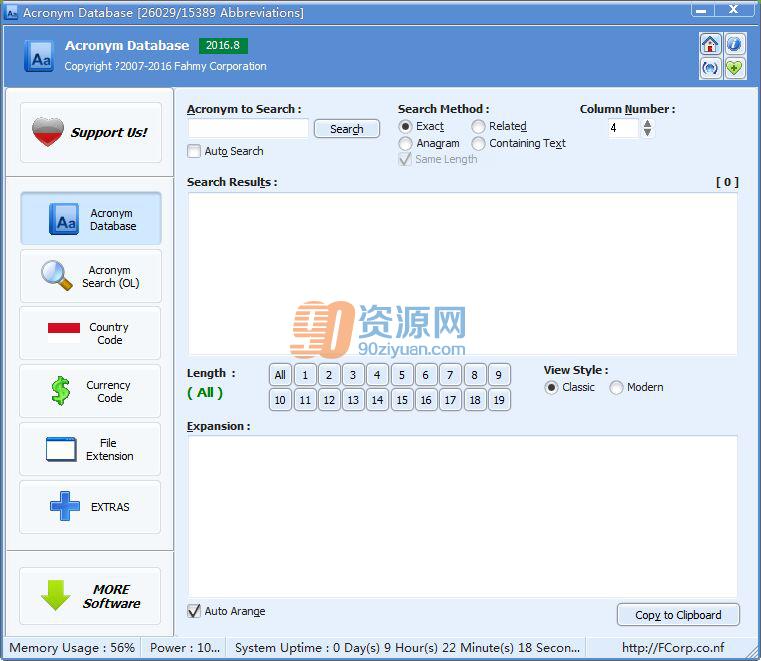761x661 pixels.
Task: Uncheck the Auto Arange checkbox
Action: pos(194,611)
